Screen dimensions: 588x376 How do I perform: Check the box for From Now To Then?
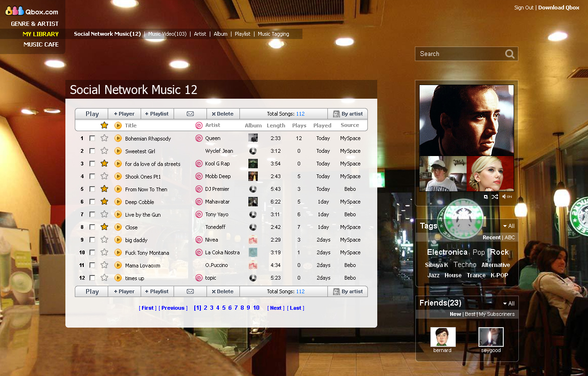(92, 189)
